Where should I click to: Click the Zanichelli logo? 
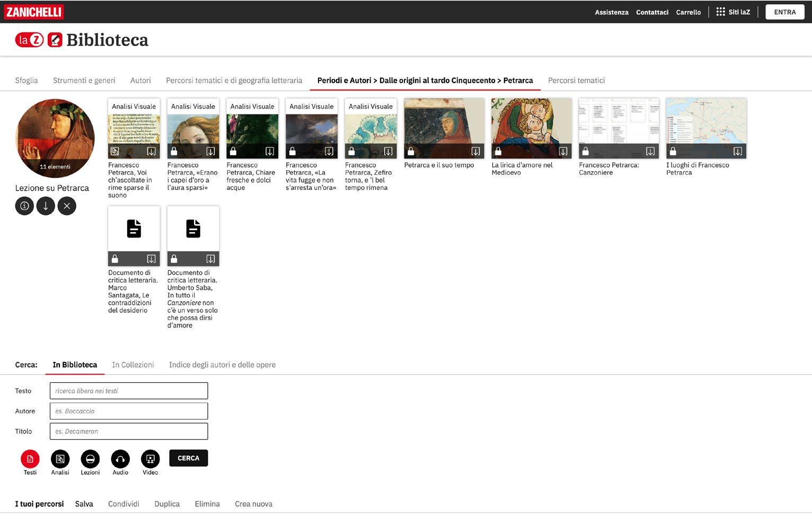34,12
